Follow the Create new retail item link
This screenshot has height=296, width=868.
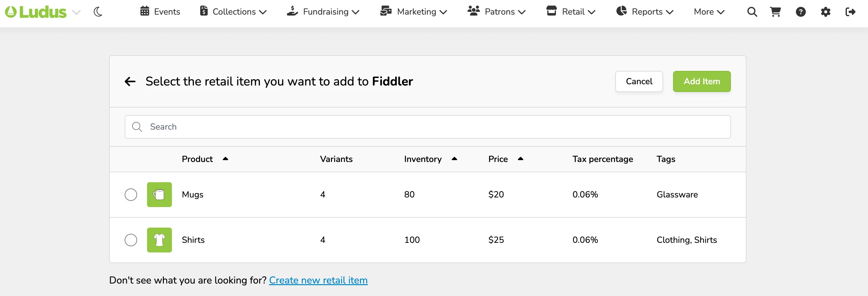(318, 280)
